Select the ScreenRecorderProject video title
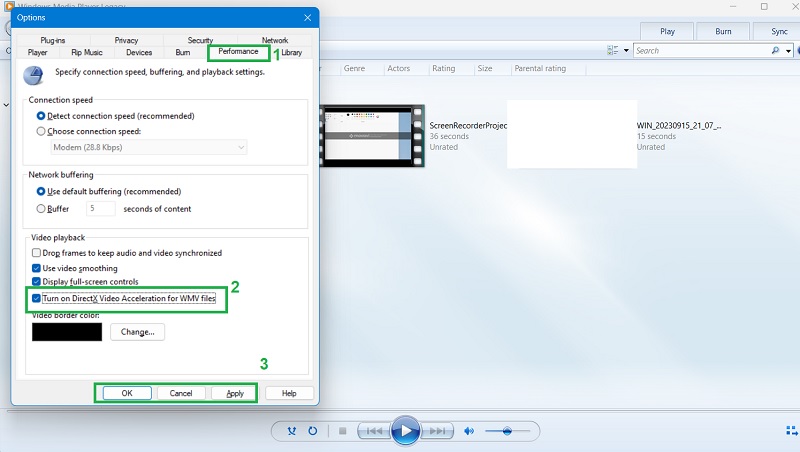800x452 pixels. click(468, 125)
